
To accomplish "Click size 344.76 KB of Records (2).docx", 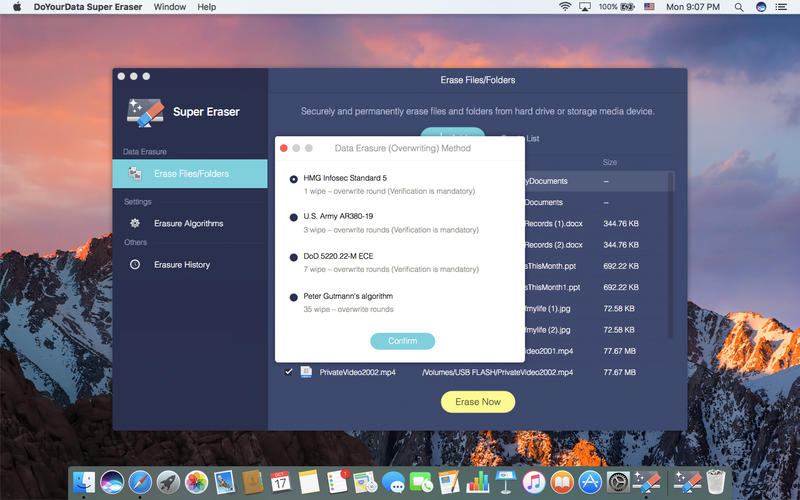I will [620, 245].
